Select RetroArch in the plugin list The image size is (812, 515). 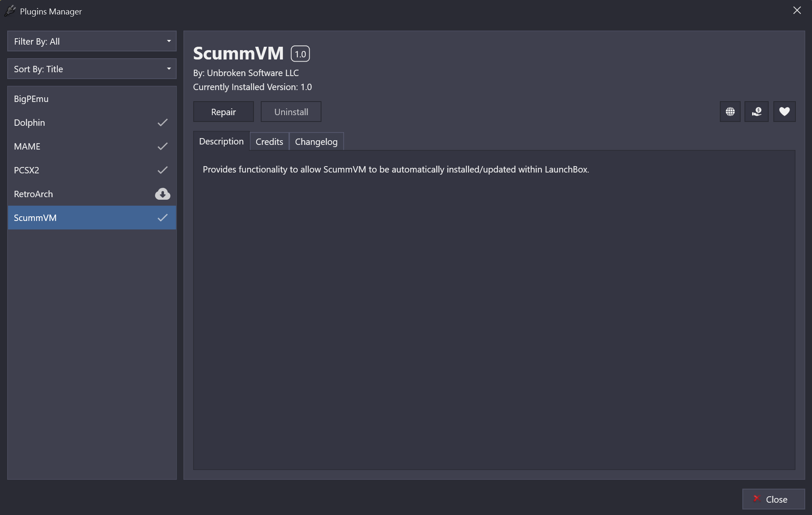(92, 194)
